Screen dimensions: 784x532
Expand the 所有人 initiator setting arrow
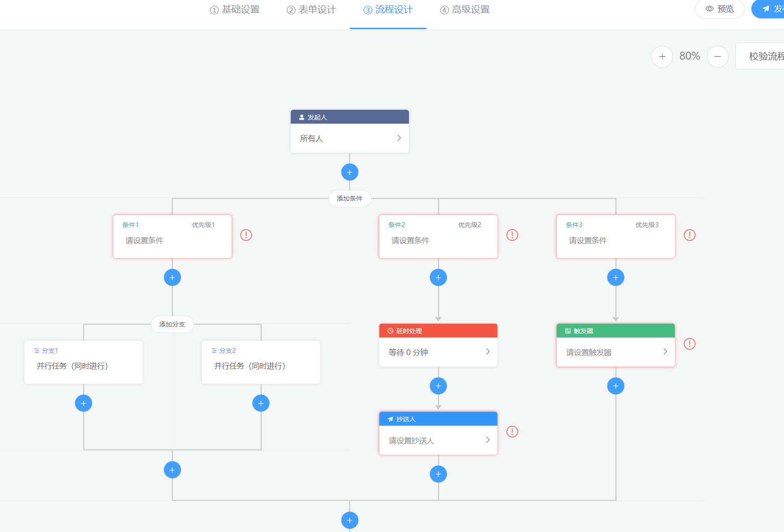pyautogui.click(x=399, y=138)
